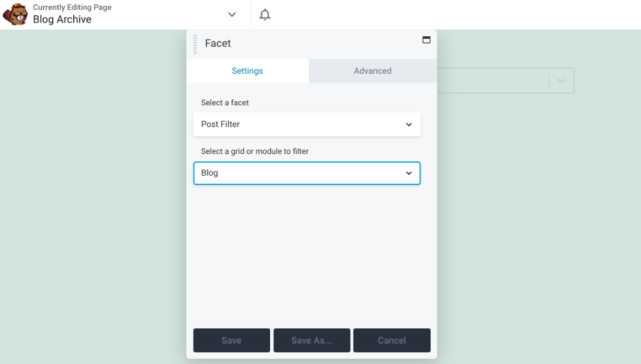Cancel the Facet settings changes
Image resolution: width=641 pixels, height=364 pixels.
[x=391, y=340]
